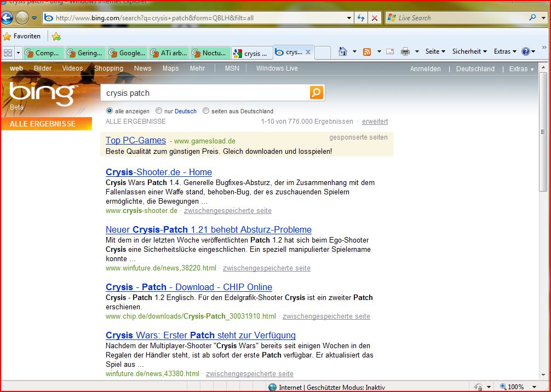Open the tab list dropdown arrow
Screen dimensions: 551x392
click(18, 53)
